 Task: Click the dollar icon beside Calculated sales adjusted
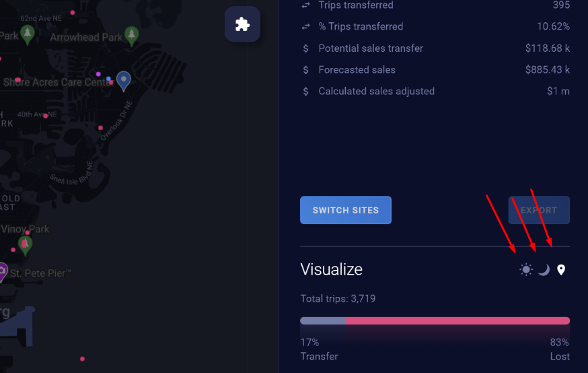(x=305, y=91)
